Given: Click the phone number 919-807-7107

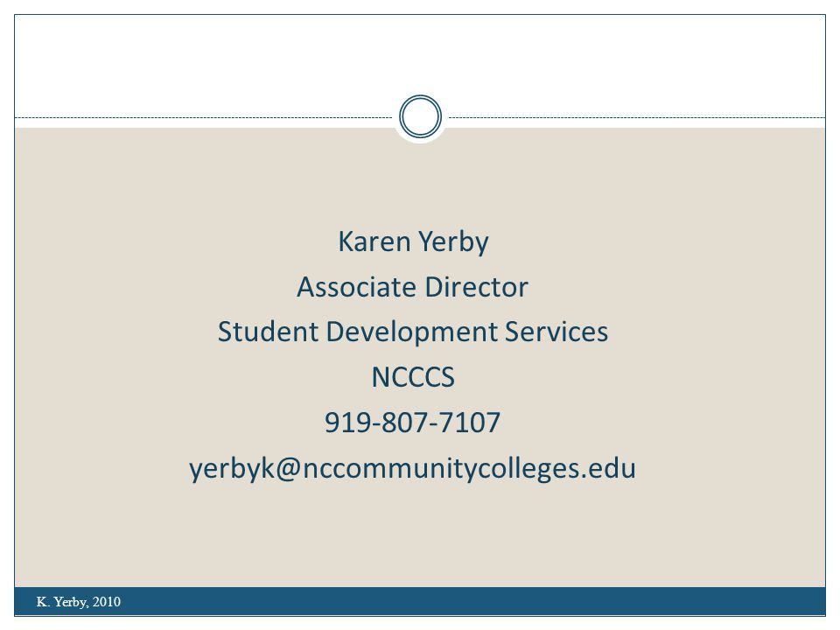Looking at the screenshot, I should [412, 422].
